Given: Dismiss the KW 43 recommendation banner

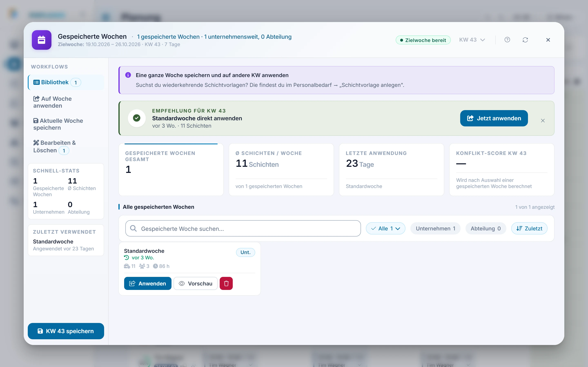Looking at the screenshot, I should [x=542, y=121].
